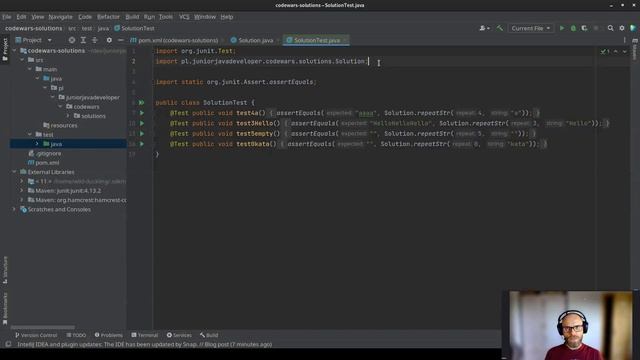Open the VCS menu
640x360 pixels.
click(x=184, y=17)
